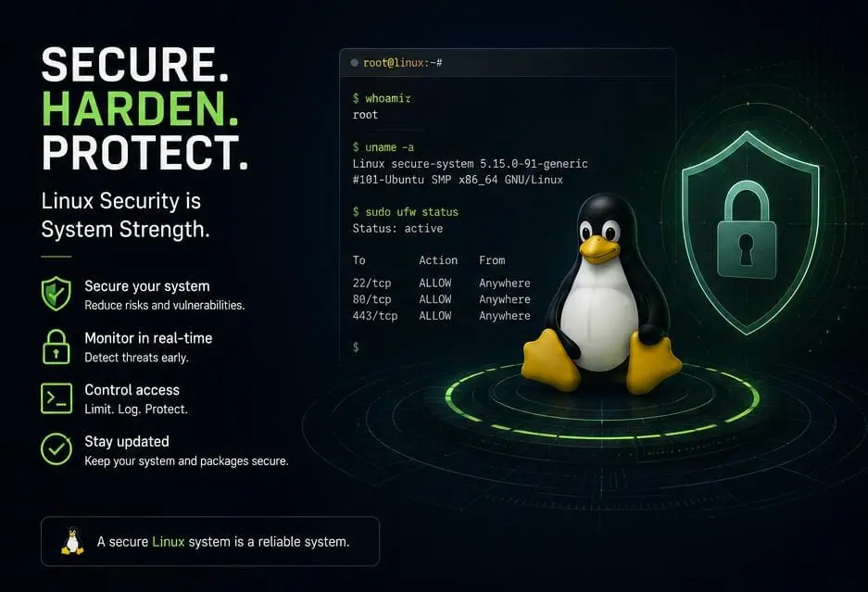Click the text Linux Security is
This screenshot has width=868, height=592.
[x=120, y=200]
